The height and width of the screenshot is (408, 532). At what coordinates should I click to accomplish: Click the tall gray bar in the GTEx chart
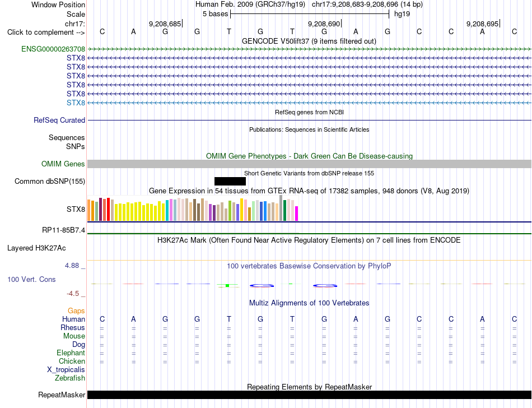click(x=281, y=208)
